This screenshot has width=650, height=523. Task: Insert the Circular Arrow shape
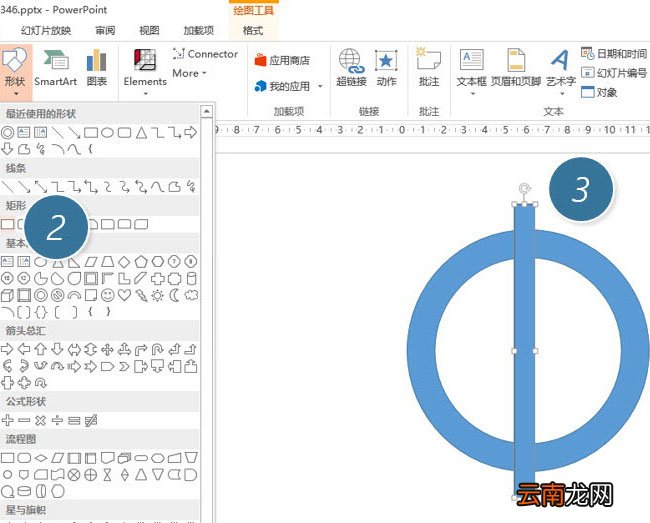coord(41,383)
